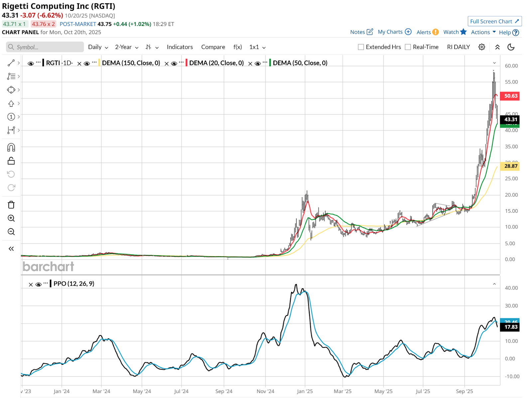Toggle the magnet snap mode
Image resolution: width=532 pixels, height=398 pixels.
[11, 147]
